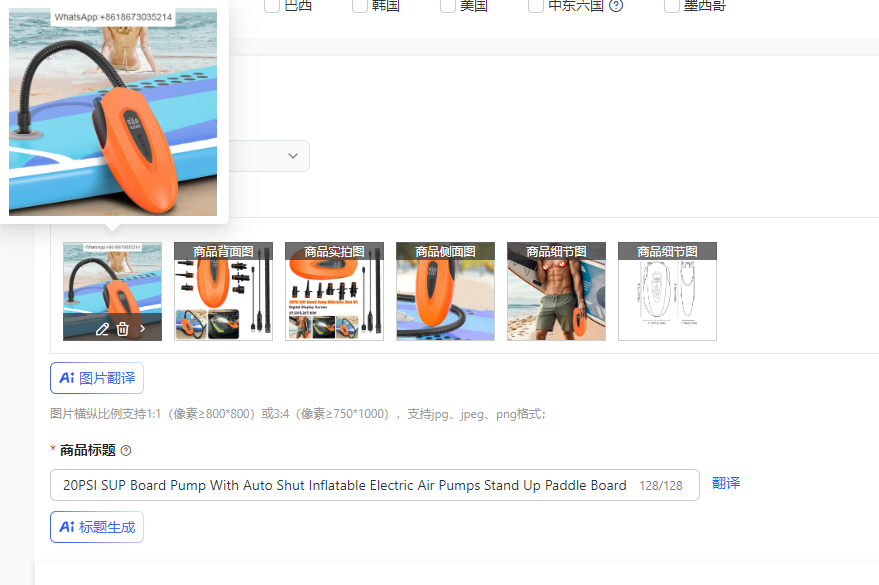Click the 翻译 link beside the title
This screenshot has width=879, height=585.
pos(726,483)
